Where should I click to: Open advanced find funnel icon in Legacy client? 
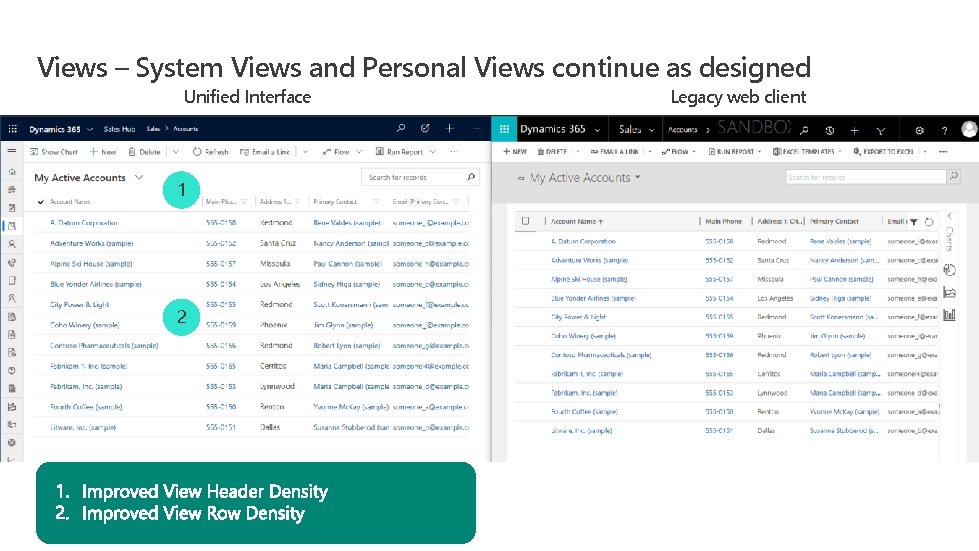[881, 130]
